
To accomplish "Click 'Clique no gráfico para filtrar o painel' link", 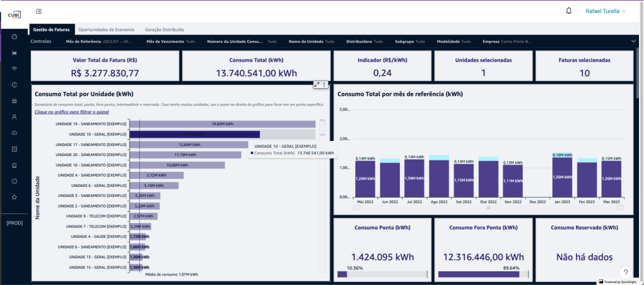I will (72, 112).
